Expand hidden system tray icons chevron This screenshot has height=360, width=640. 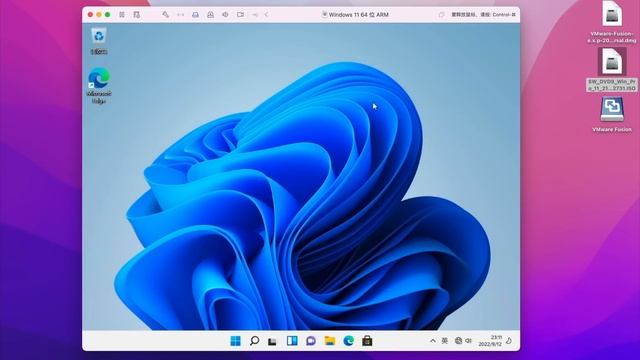[x=433, y=341]
